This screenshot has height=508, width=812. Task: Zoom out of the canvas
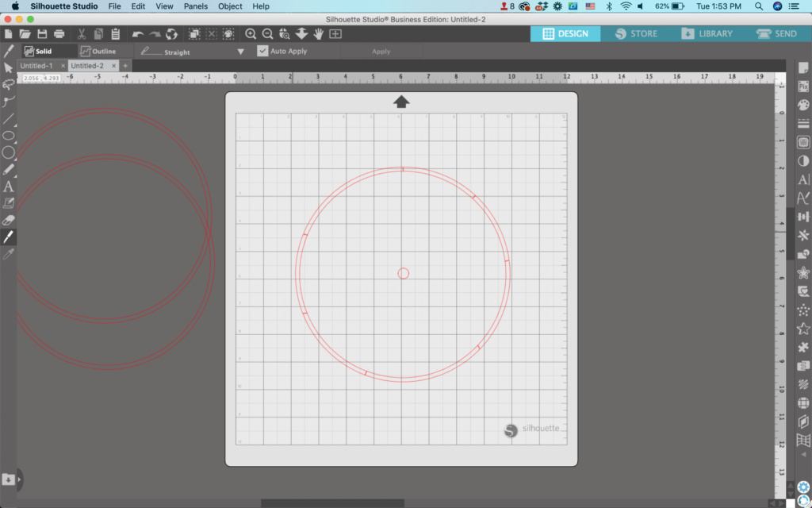(x=268, y=34)
